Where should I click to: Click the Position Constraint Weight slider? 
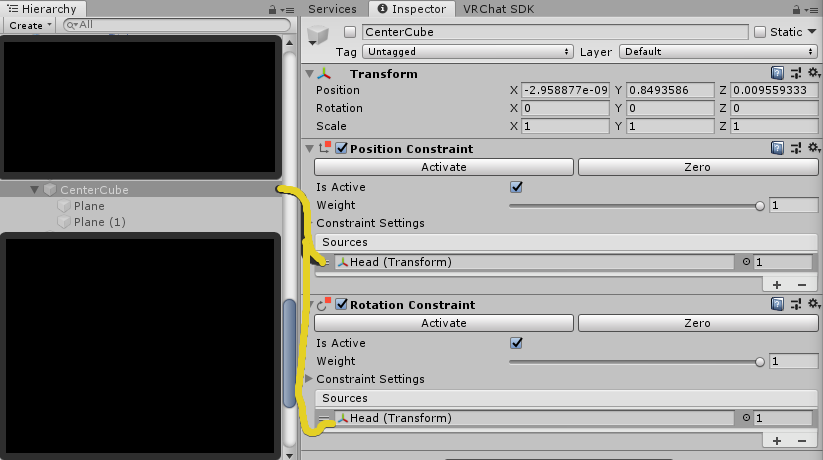(x=637, y=205)
